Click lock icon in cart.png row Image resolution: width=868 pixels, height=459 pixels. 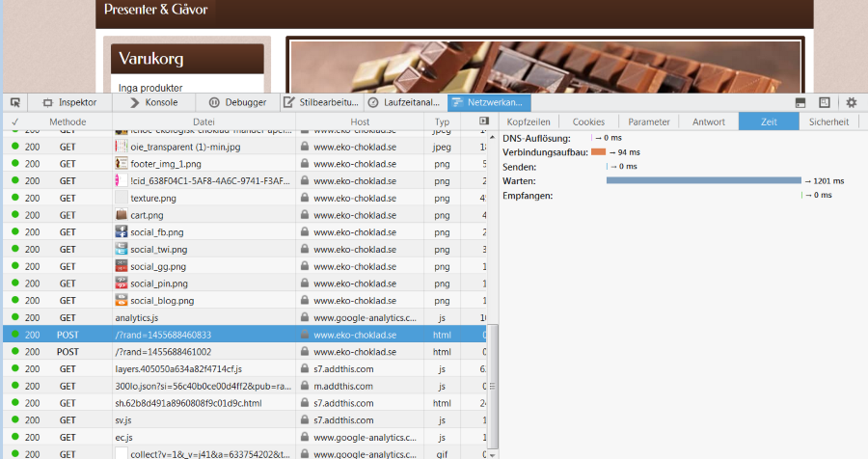click(305, 215)
